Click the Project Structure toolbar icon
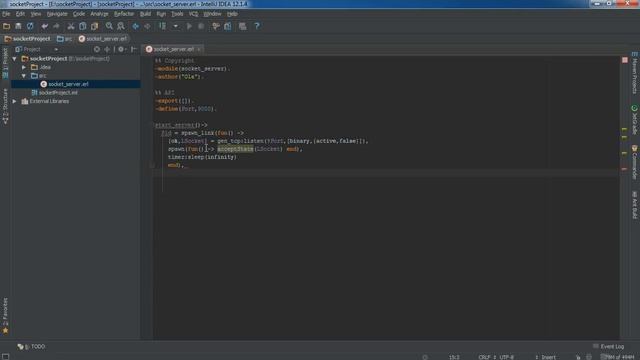 coord(228,26)
